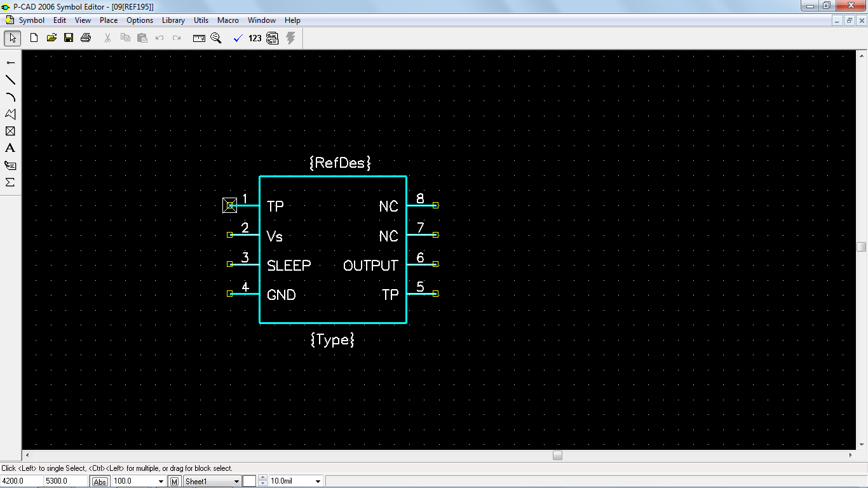Open the Help menu
868x488 pixels.
[x=292, y=20]
